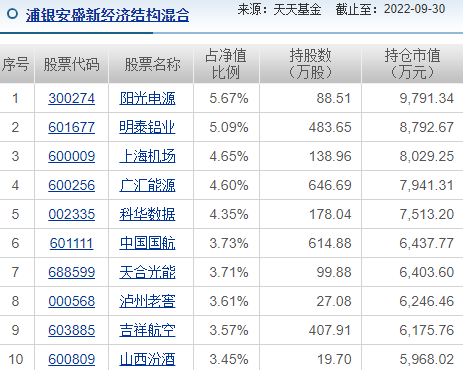This screenshot has width=463, height=370.
Task: Select the 3.61% net value ratio cell
Action: tap(226, 301)
